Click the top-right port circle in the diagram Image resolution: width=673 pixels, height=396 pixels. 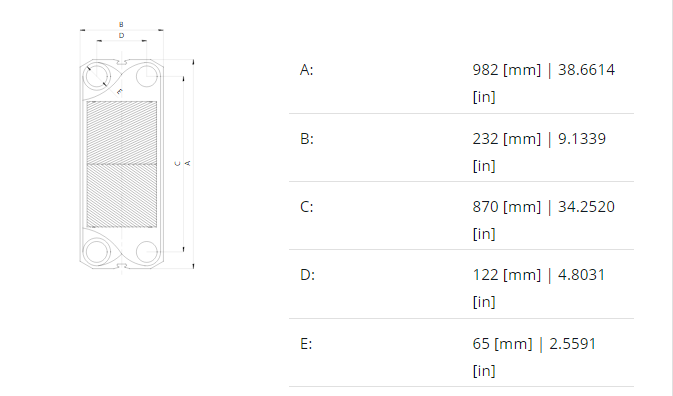coord(146,76)
